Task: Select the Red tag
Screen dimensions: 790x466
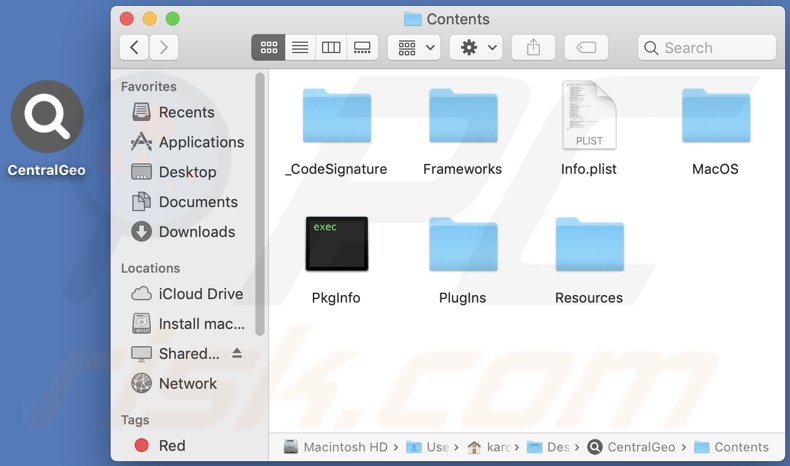Action: tap(160, 445)
